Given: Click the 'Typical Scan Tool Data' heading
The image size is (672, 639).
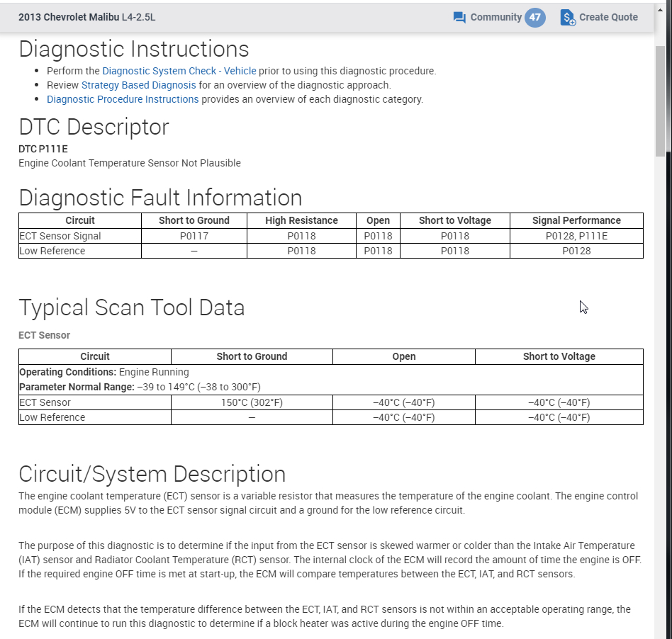Looking at the screenshot, I should click(132, 307).
